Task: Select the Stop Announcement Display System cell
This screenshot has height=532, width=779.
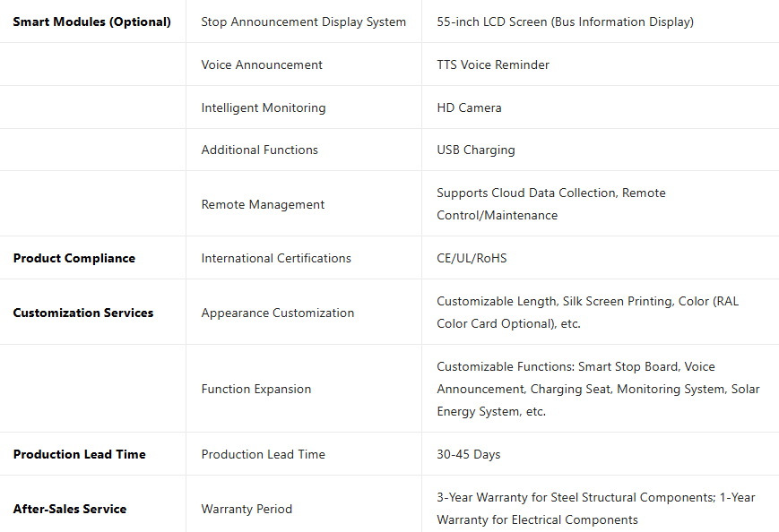Action: click(x=303, y=21)
